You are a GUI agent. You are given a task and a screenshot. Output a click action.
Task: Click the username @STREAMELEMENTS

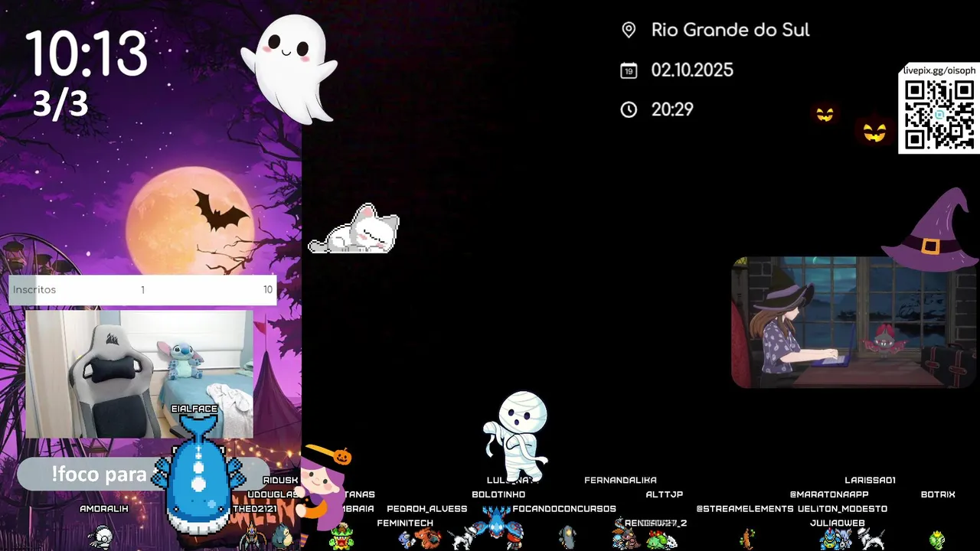[745, 509]
